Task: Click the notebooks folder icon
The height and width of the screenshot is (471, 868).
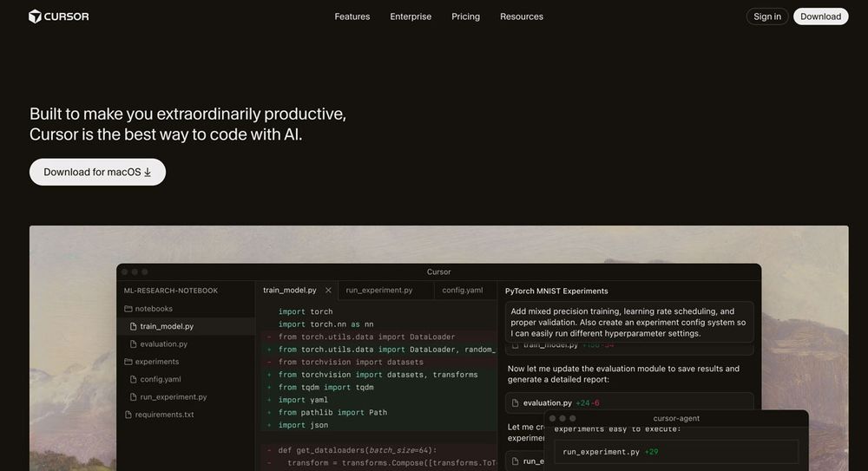Action: pos(128,309)
